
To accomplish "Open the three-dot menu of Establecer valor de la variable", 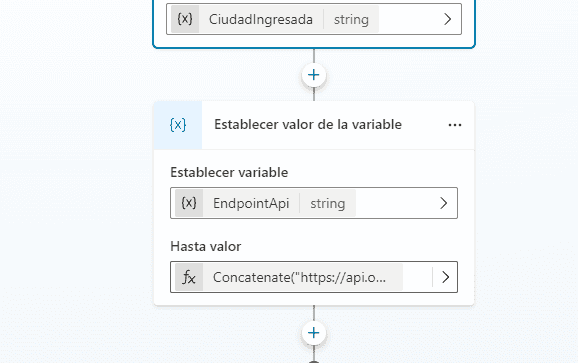I will [455, 125].
